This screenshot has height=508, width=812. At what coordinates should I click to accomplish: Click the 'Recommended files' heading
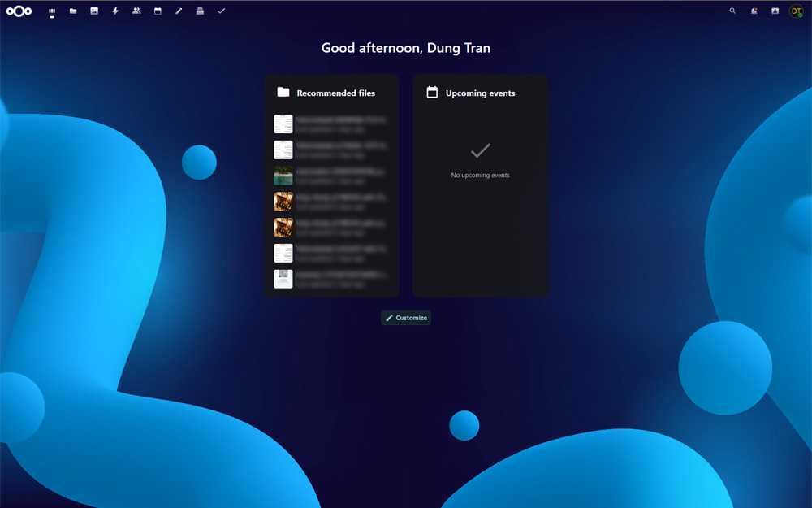pos(335,93)
